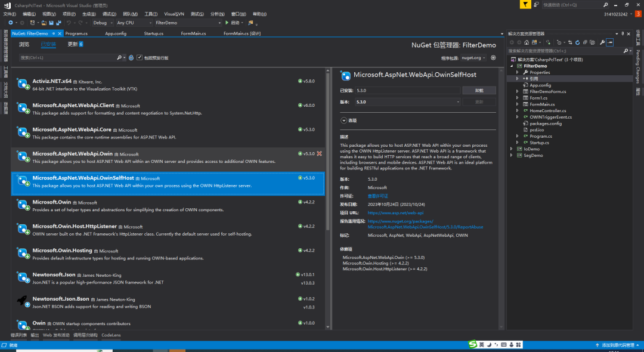Refresh the NuGet package list
644x352 pixels.
tap(131, 58)
